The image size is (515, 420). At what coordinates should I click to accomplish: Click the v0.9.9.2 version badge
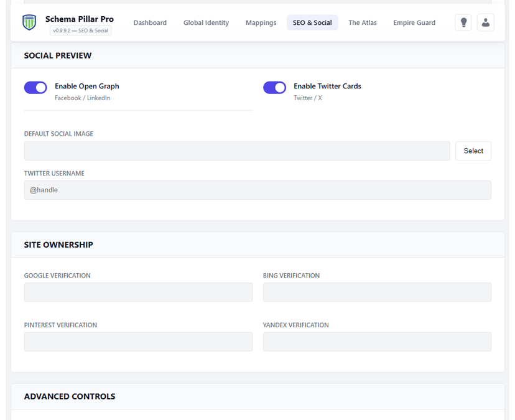click(x=80, y=31)
